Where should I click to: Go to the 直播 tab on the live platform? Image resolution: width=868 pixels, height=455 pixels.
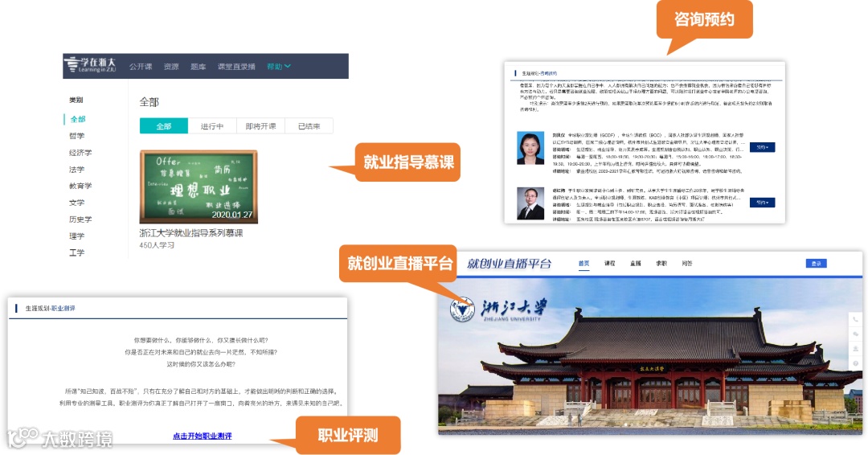click(636, 264)
